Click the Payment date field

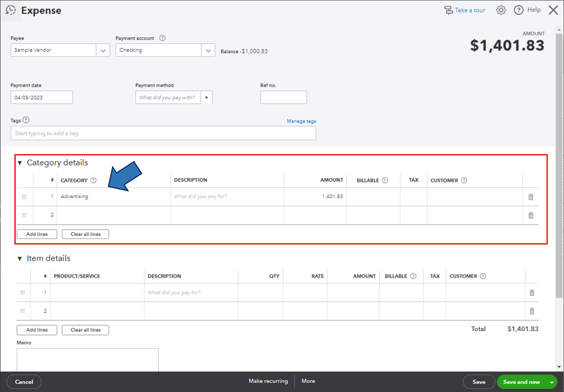(42, 98)
